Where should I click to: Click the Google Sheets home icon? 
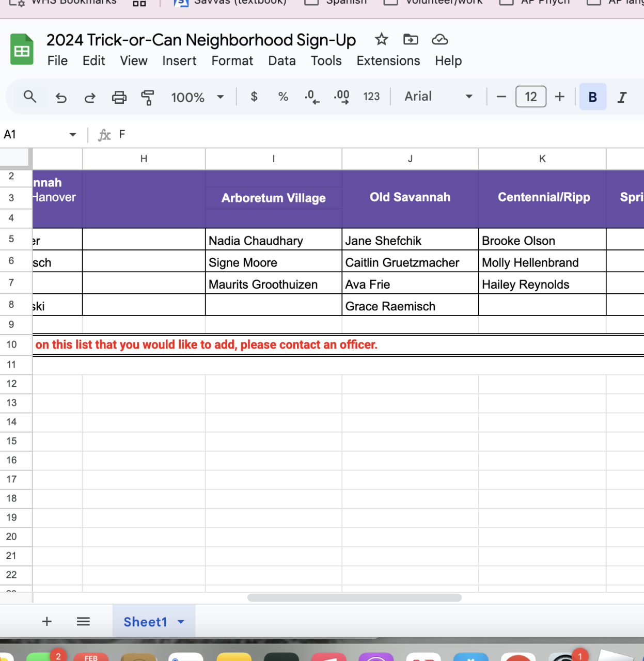[x=22, y=50]
